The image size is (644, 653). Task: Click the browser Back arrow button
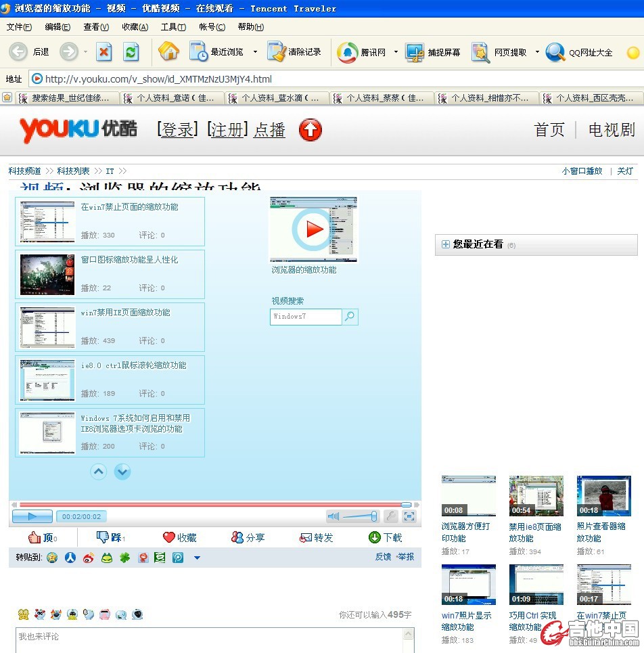18,52
